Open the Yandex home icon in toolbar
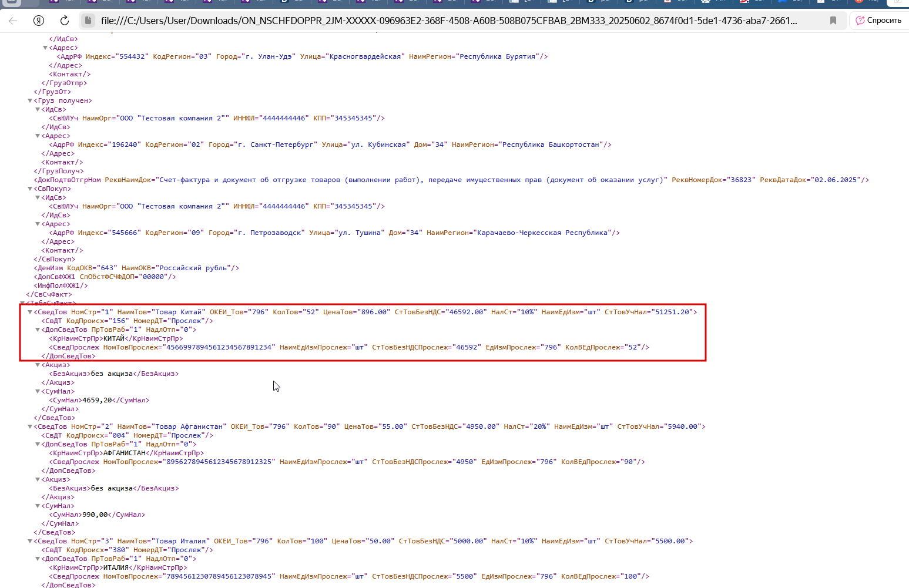 click(39, 21)
